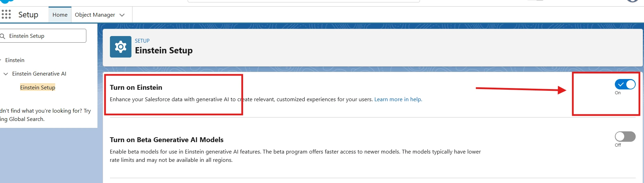Select the Einstein tree node
644x183 pixels.
[15, 60]
